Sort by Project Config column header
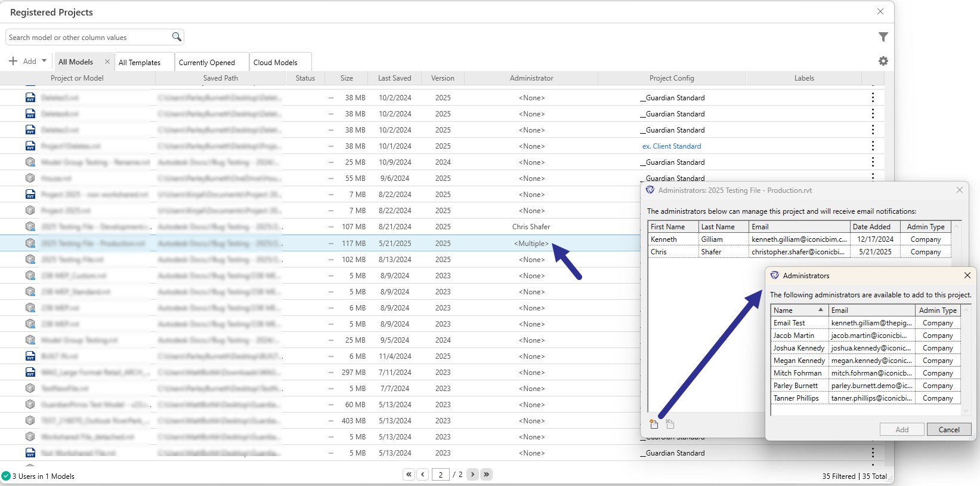 672,78
